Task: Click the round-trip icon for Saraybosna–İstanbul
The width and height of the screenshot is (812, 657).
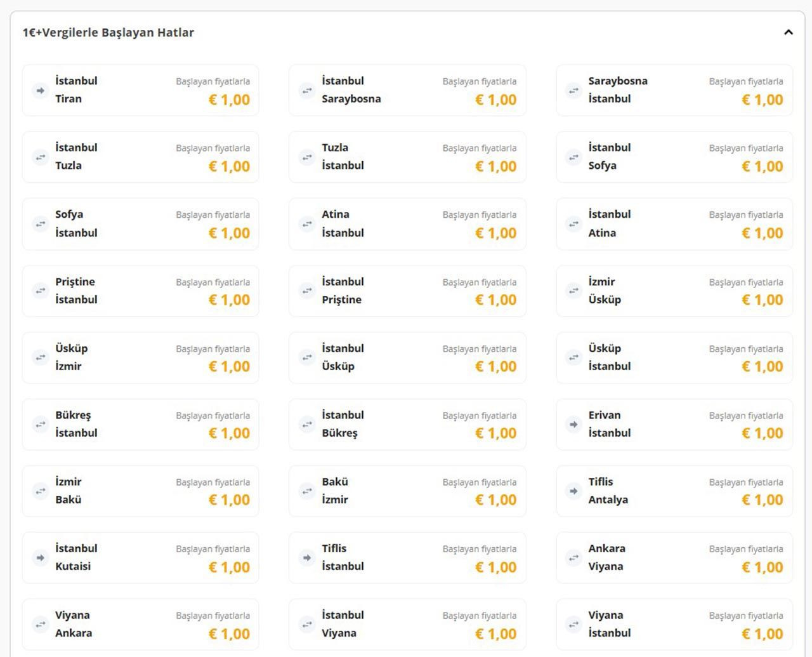Action: pyautogui.click(x=573, y=91)
